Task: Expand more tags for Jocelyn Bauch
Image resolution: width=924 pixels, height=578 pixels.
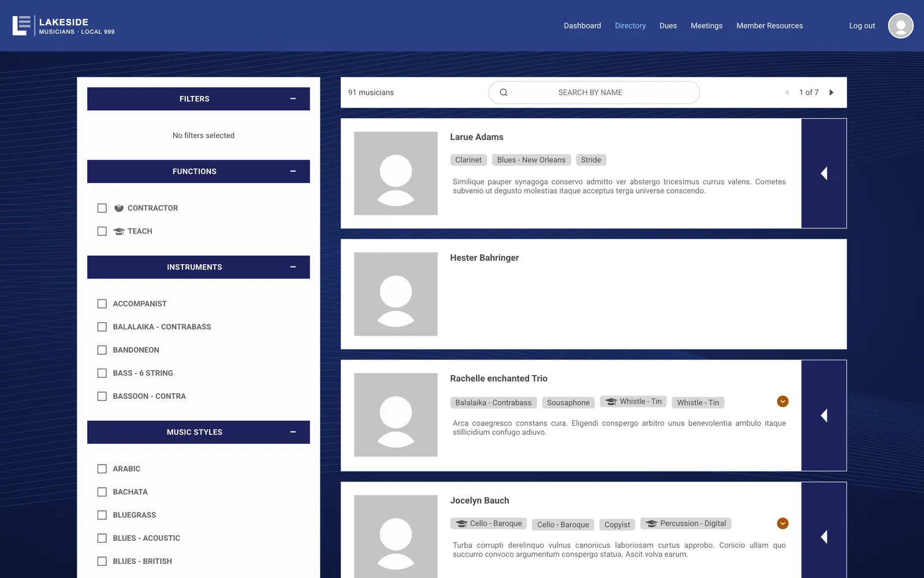Action: click(x=783, y=523)
